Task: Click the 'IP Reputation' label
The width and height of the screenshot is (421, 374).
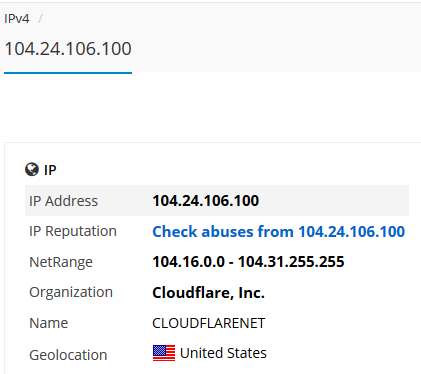Action: tap(73, 231)
